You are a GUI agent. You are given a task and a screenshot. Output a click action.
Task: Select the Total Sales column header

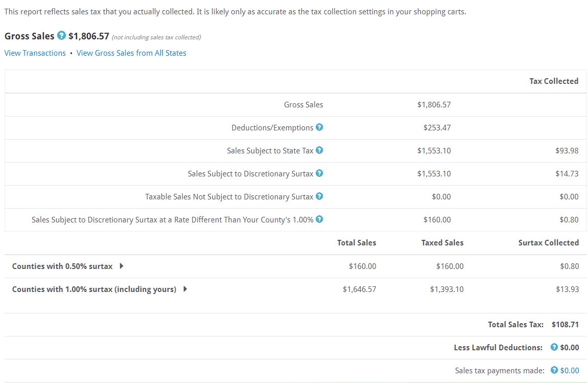coord(357,243)
